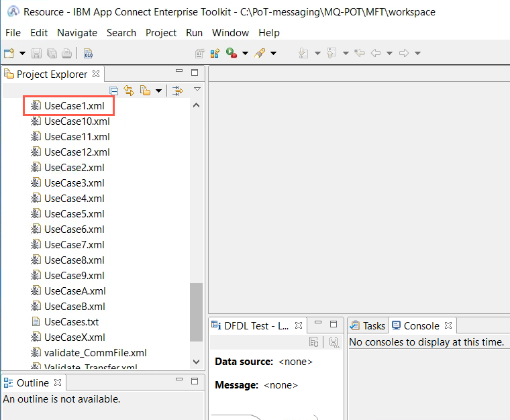510x420 pixels.
Task: Select the Project Explorer tab
Action: (x=52, y=74)
